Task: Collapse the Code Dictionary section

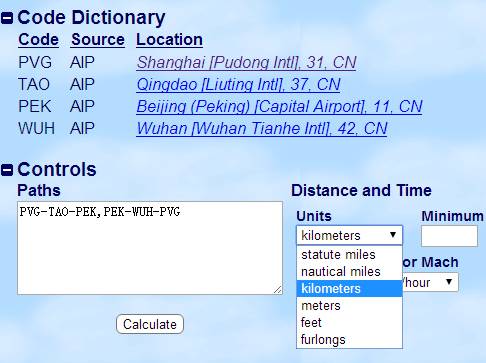Action: pyautogui.click(x=7, y=18)
